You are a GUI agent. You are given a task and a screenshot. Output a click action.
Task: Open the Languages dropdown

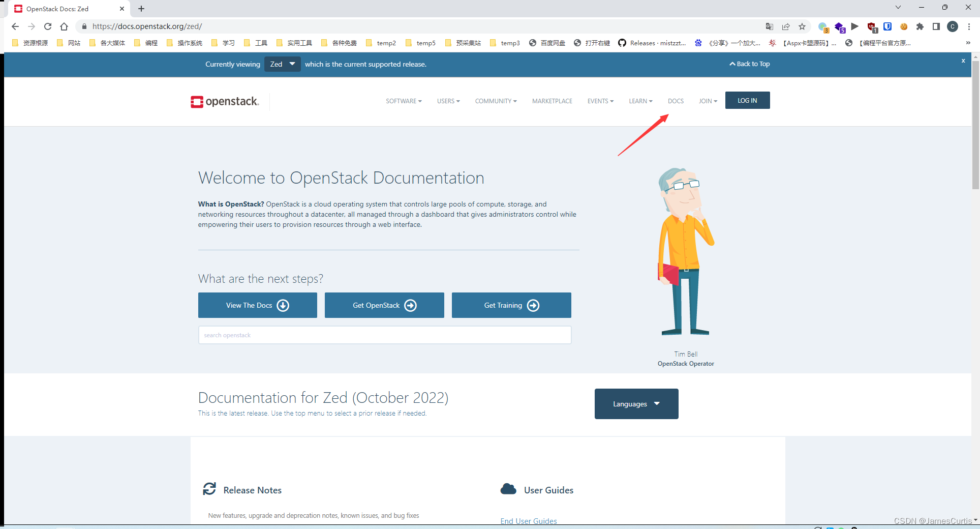click(636, 404)
